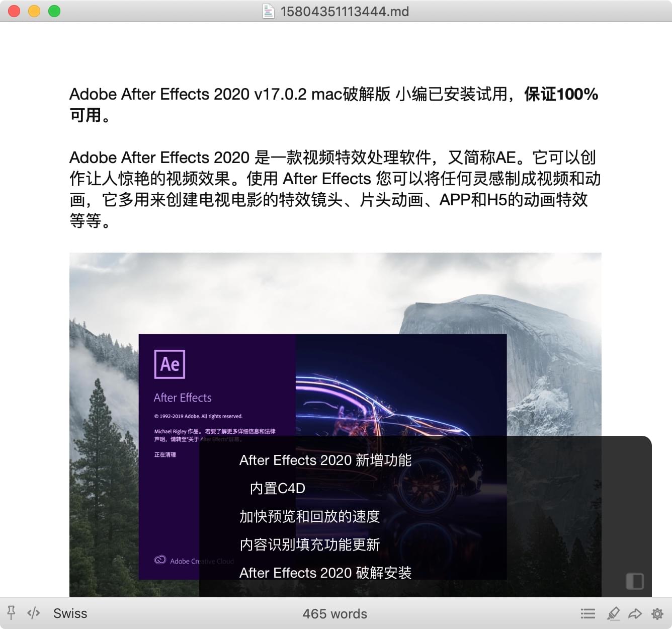Screen dimensions: 672x629
Task: Select '内容识别填充功能更新' in the outline
Action: click(x=309, y=545)
